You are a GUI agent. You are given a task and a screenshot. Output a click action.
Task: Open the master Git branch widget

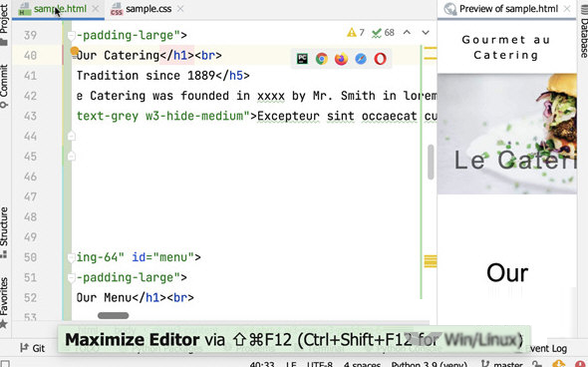(502, 364)
